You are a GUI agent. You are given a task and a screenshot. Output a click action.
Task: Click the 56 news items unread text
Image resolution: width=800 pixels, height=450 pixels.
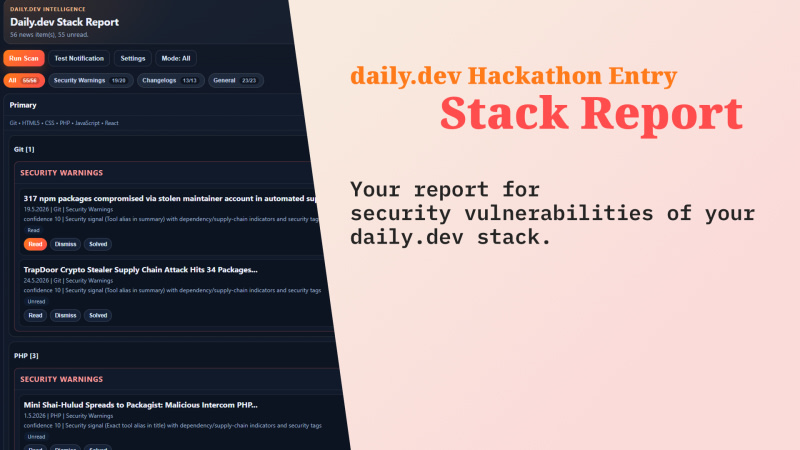point(49,35)
